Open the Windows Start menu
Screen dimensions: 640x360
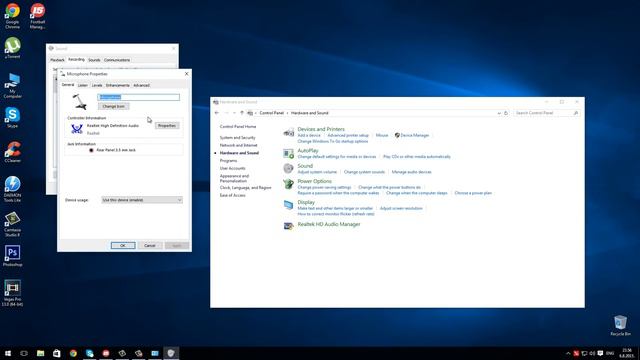click(8, 353)
